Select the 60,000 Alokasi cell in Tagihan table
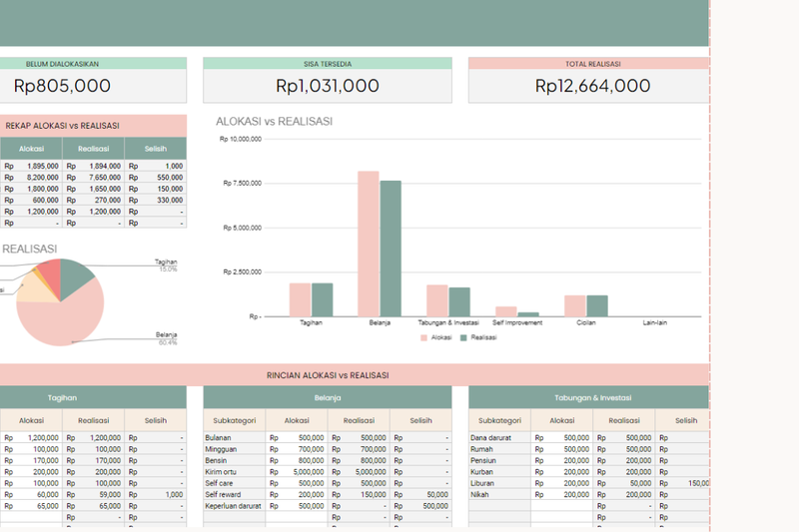This screenshot has height=532, width=799. pos(31,494)
